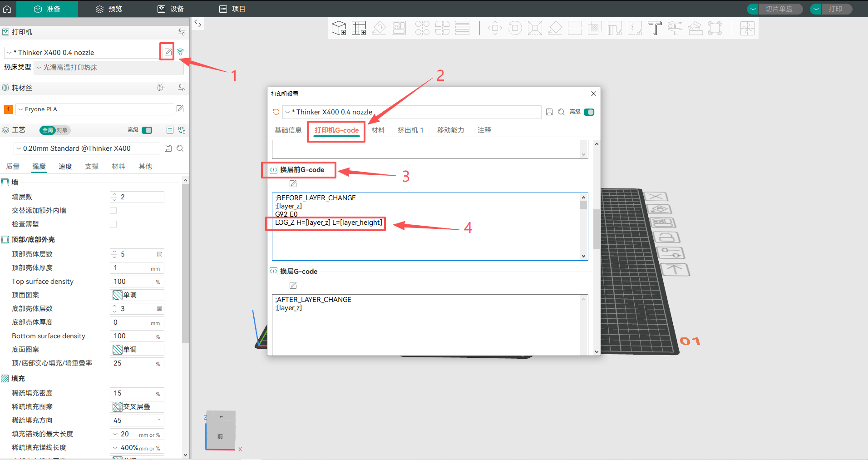The image size is (868, 460).
Task: Select the 对象 mode button
Action: pyautogui.click(x=62, y=130)
